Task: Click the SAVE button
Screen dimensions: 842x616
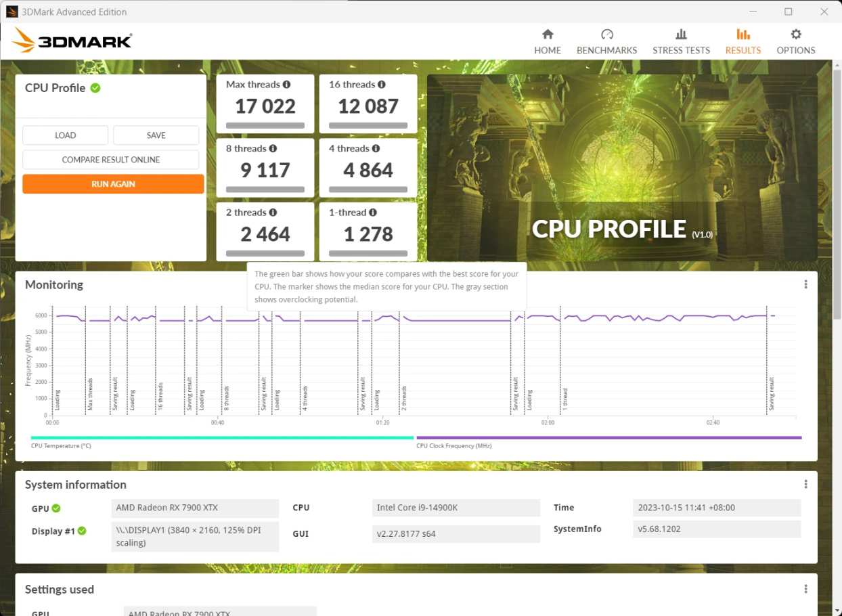Action: tap(156, 135)
